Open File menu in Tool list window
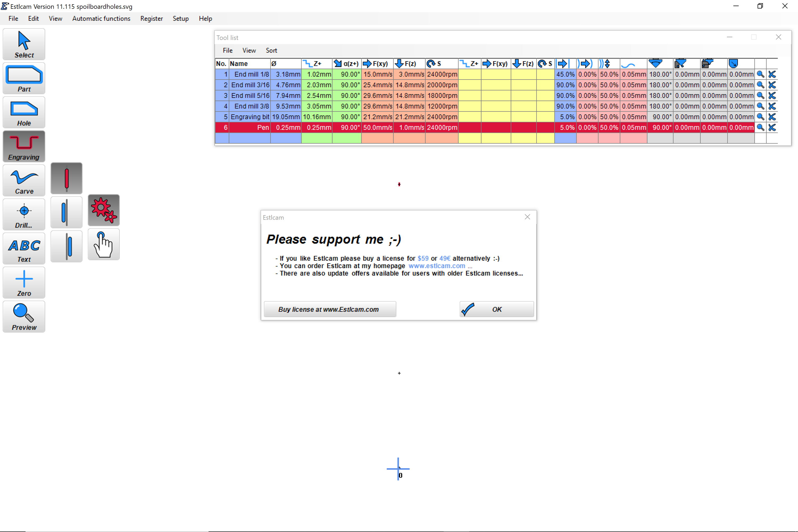 click(228, 51)
